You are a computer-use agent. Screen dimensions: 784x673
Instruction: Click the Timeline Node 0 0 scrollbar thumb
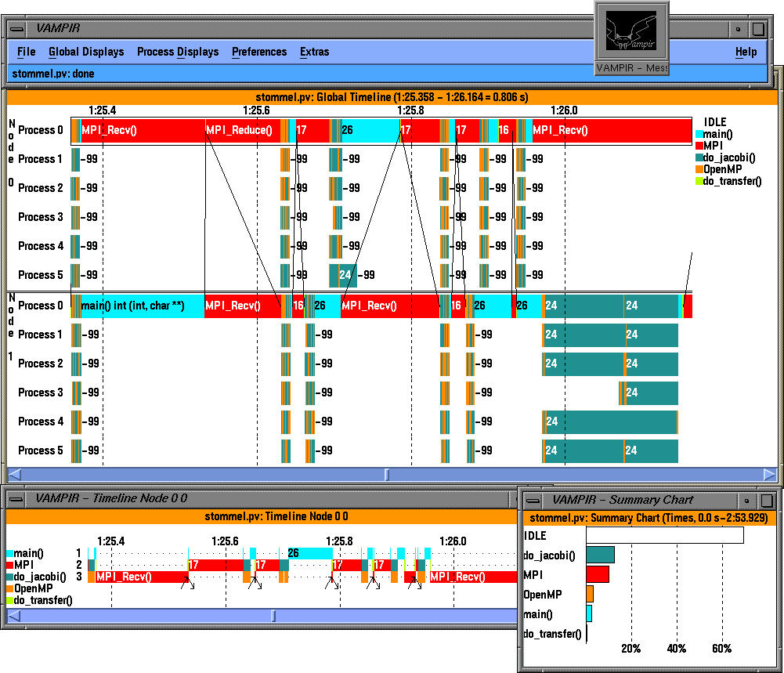[x=273, y=616]
